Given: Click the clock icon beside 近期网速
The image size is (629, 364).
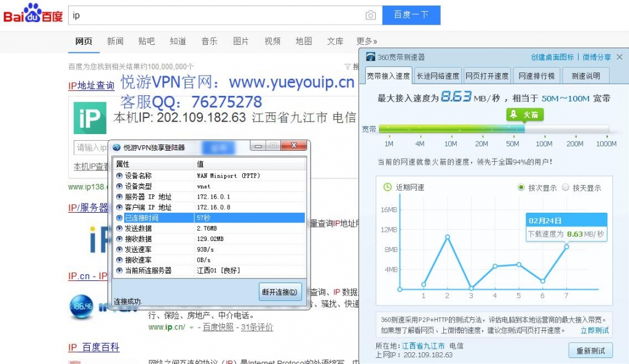Looking at the screenshot, I should (x=387, y=187).
